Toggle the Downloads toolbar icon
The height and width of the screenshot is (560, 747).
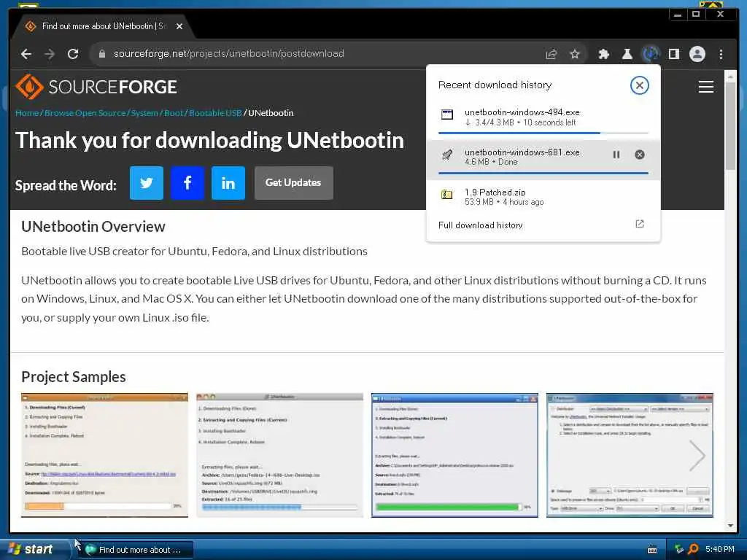pyautogui.click(x=650, y=54)
